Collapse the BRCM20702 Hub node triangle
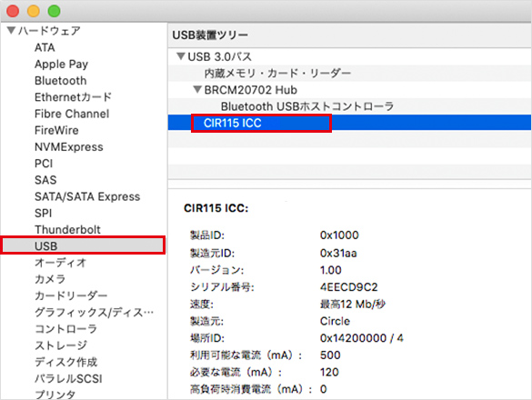This screenshot has height=400, width=532. pos(197,90)
